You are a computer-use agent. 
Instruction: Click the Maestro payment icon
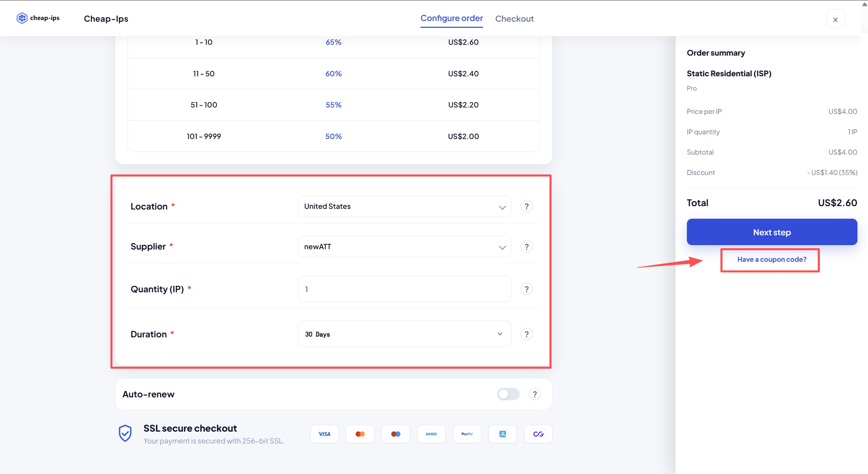coord(396,434)
